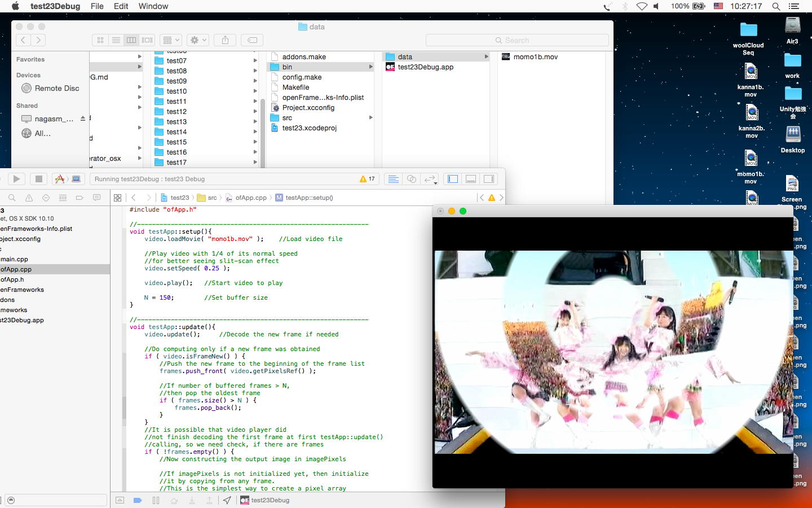
Task: Toggle the Navigator panel visibility
Action: pos(453,179)
